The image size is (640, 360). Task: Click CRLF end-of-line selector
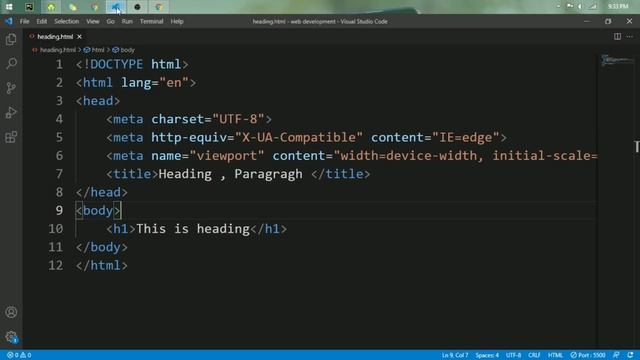click(x=534, y=355)
